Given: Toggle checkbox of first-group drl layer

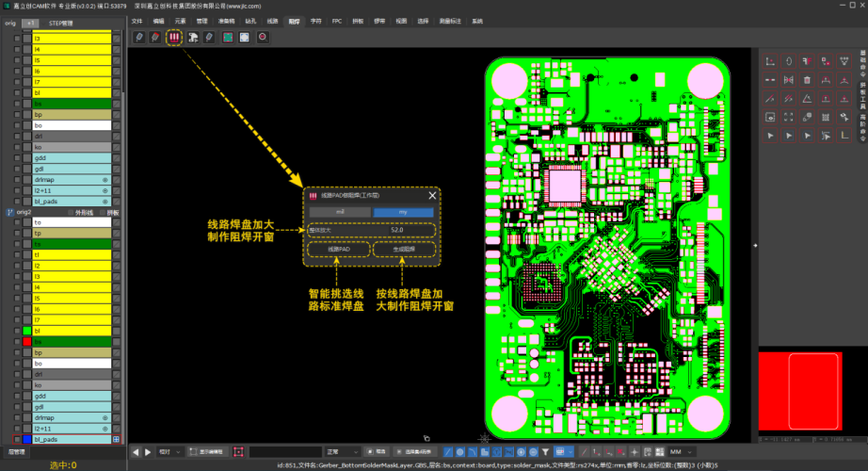Looking at the screenshot, I should pos(17,137).
